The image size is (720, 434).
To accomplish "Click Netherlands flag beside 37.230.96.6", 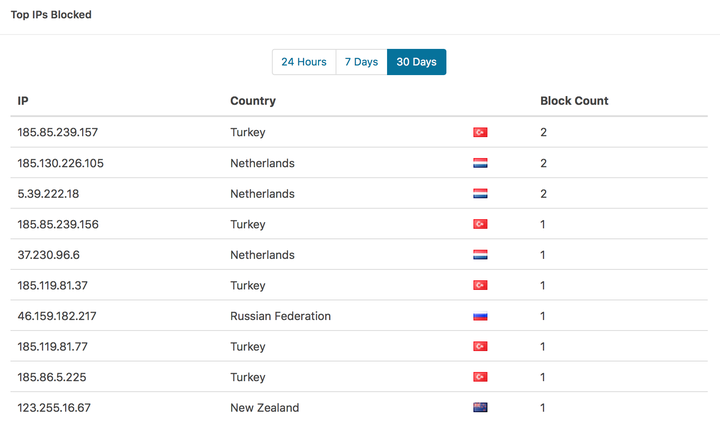I will 480,255.
